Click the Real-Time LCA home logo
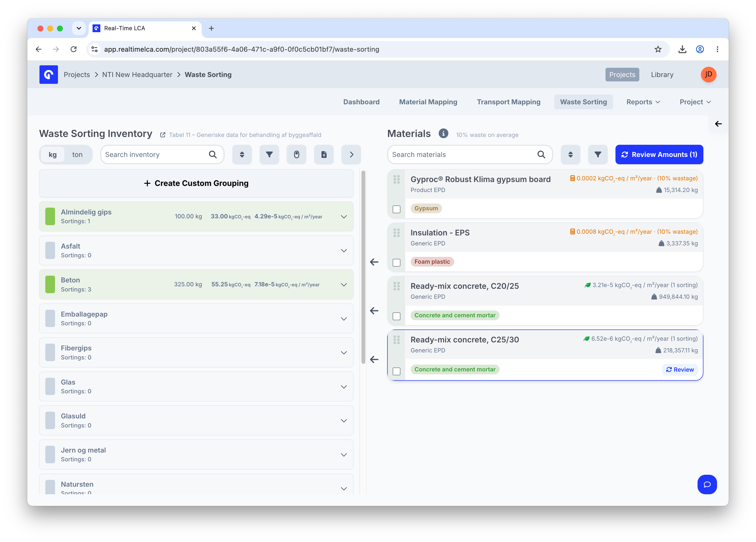 49,74
